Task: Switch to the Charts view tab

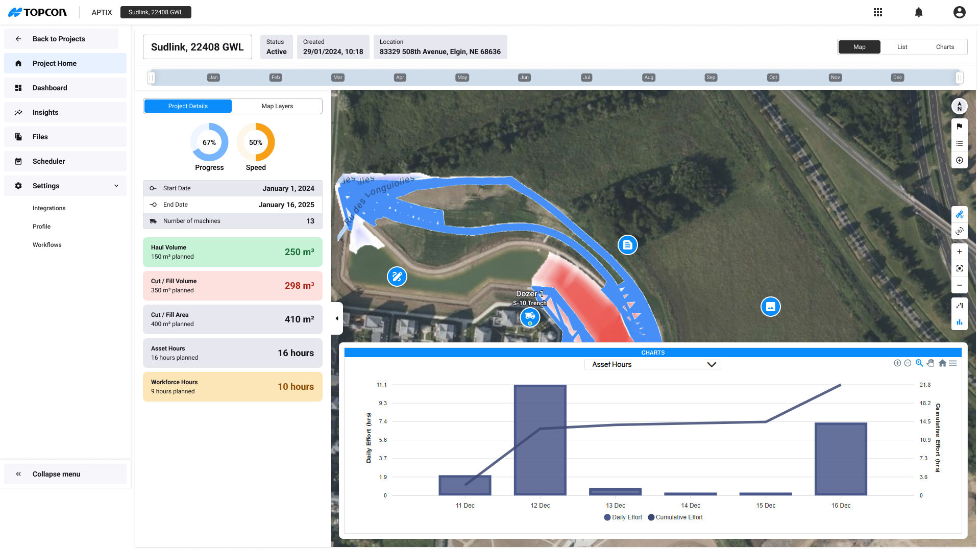Action: (945, 47)
